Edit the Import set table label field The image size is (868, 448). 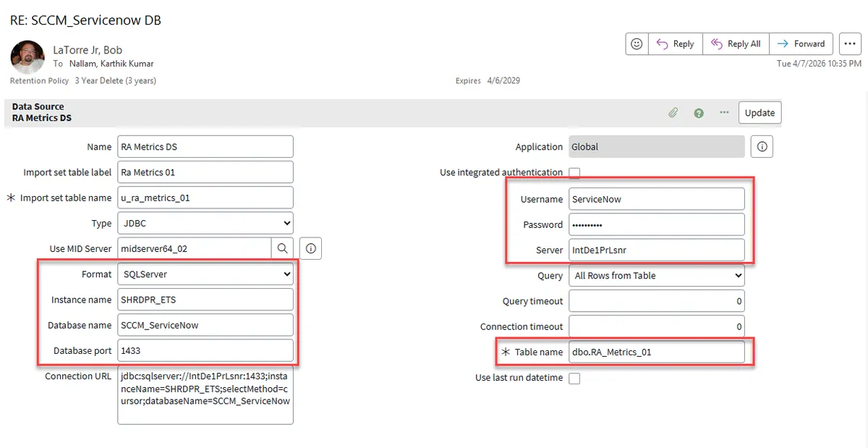pyautogui.click(x=205, y=172)
